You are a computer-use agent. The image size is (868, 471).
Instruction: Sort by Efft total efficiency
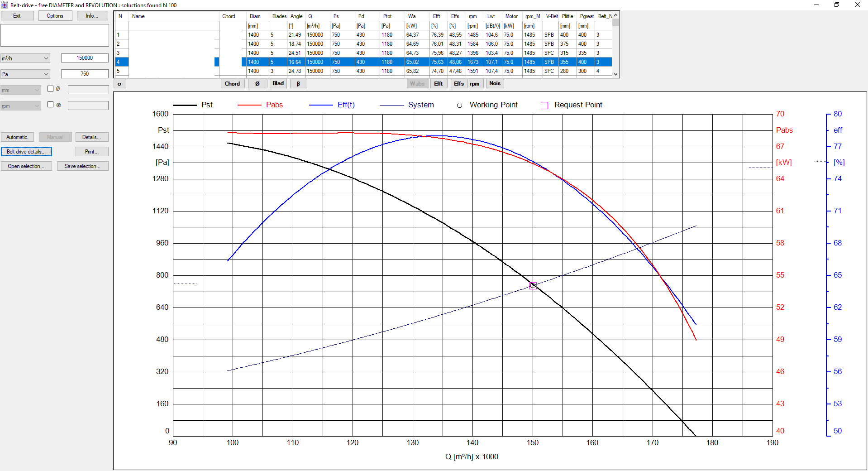pos(438,84)
